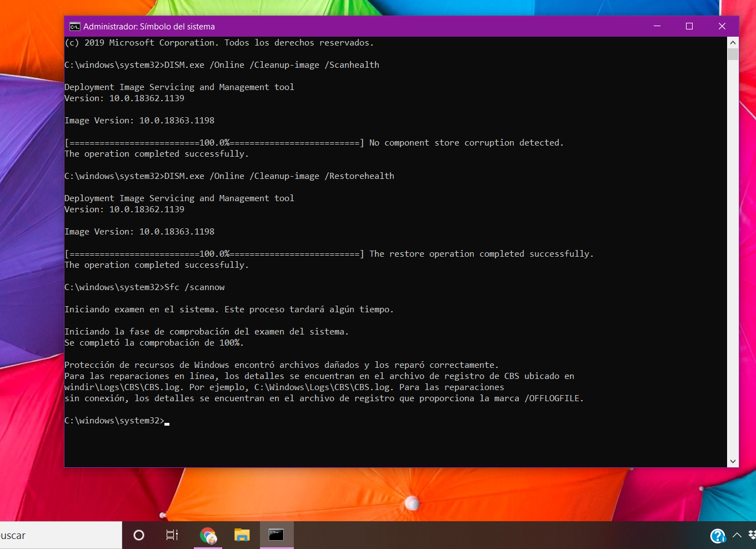Open the Get Help tray icon
Image resolution: width=756 pixels, height=549 pixels.
[718, 536]
